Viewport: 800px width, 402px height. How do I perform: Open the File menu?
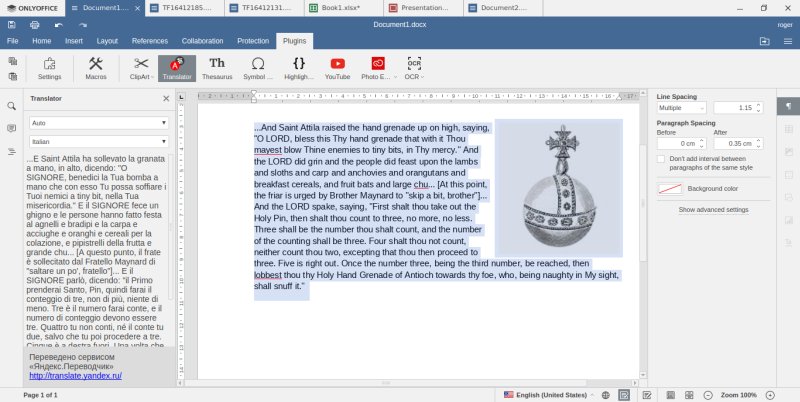[13, 41]
